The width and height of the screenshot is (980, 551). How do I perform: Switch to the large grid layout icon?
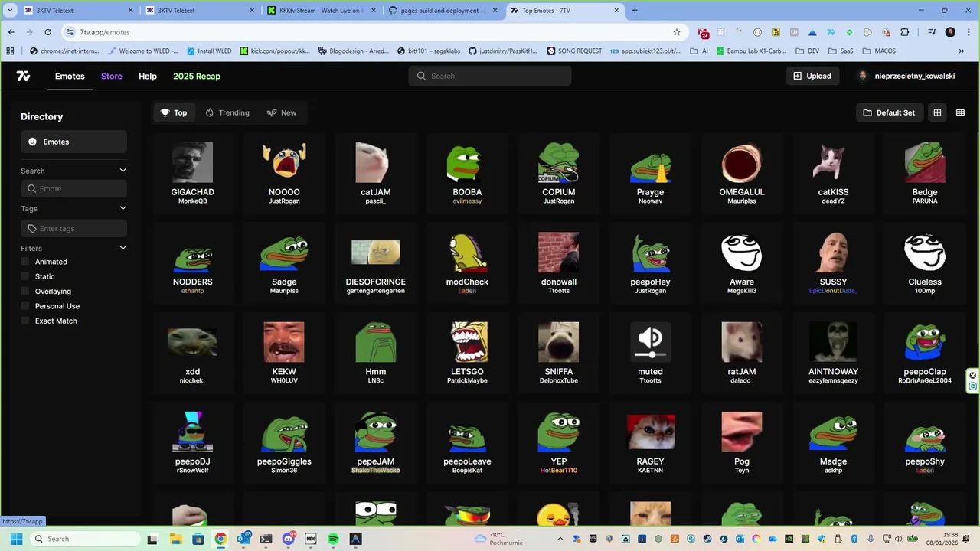click(x=937, y=112)
